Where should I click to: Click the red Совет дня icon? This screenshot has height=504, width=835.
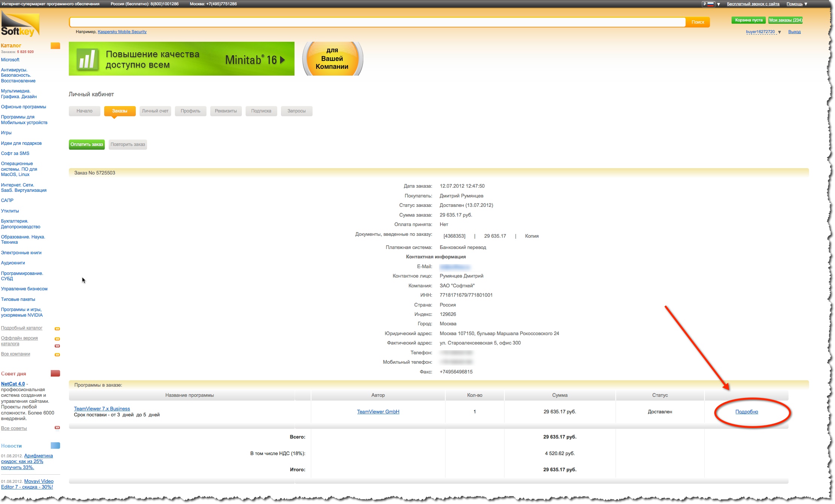coord(55,373)
